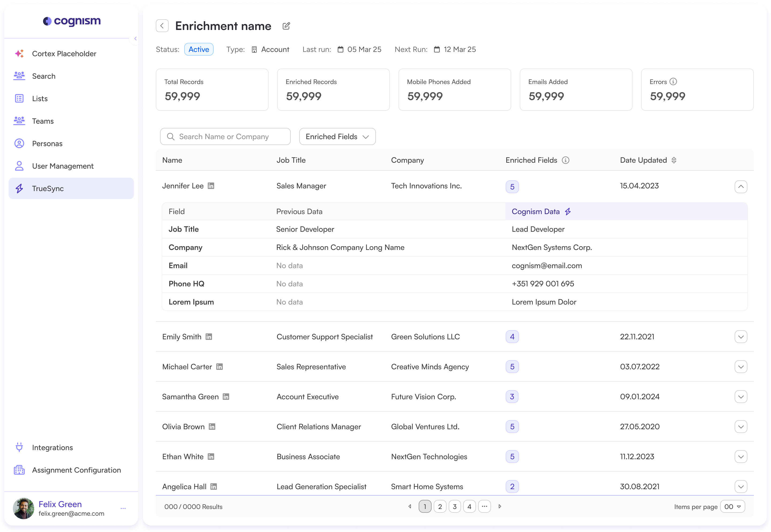Click the Errors info icon

coord(673,82)
